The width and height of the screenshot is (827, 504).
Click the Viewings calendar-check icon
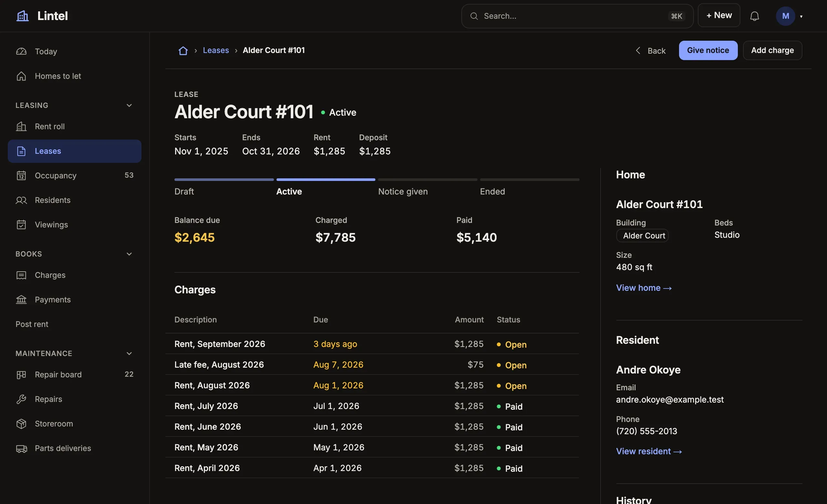point(21,225)
